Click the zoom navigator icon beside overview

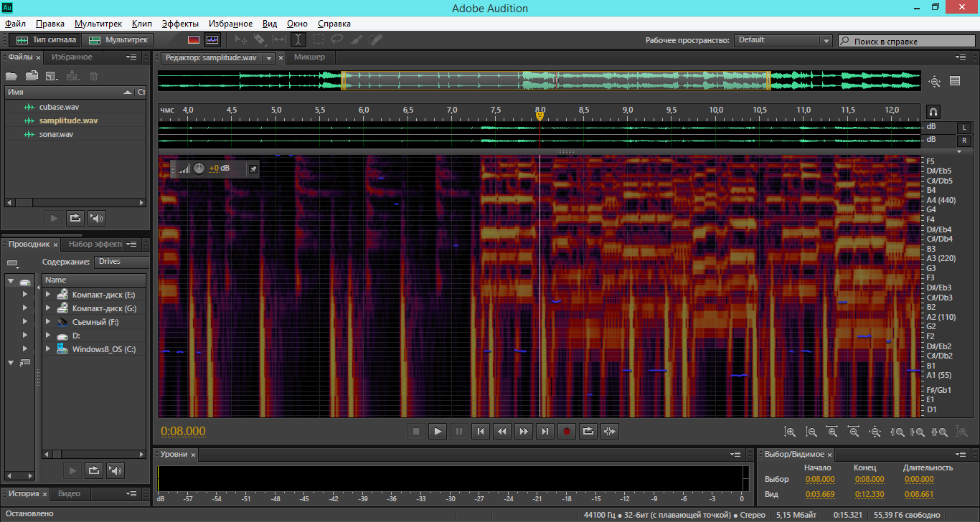pyautogui.click(x=934, y=82)
